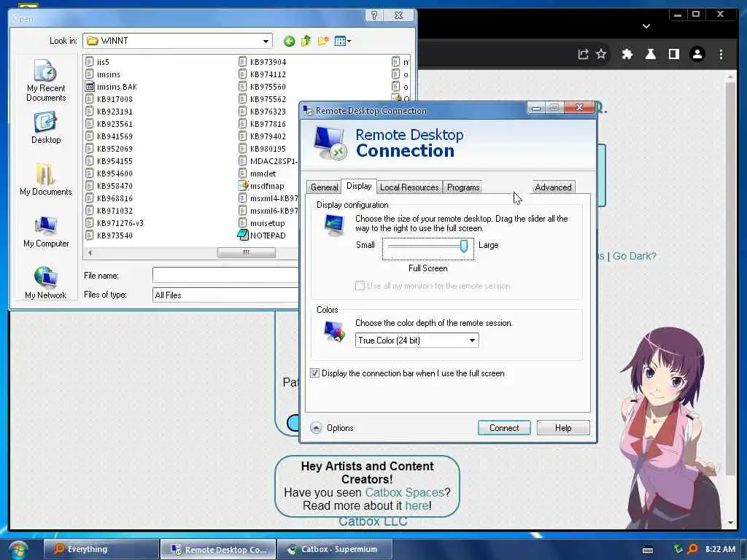The height and width of the screenshot is (560, 747).
Task: Switch to Catbox - Supermium taskbar button
Action: 334,550
